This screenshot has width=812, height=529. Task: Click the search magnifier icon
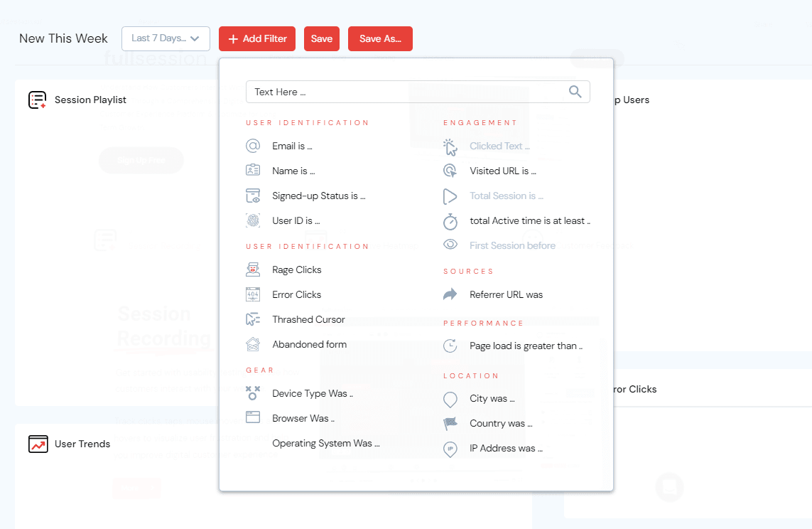[x=575, y=92]
